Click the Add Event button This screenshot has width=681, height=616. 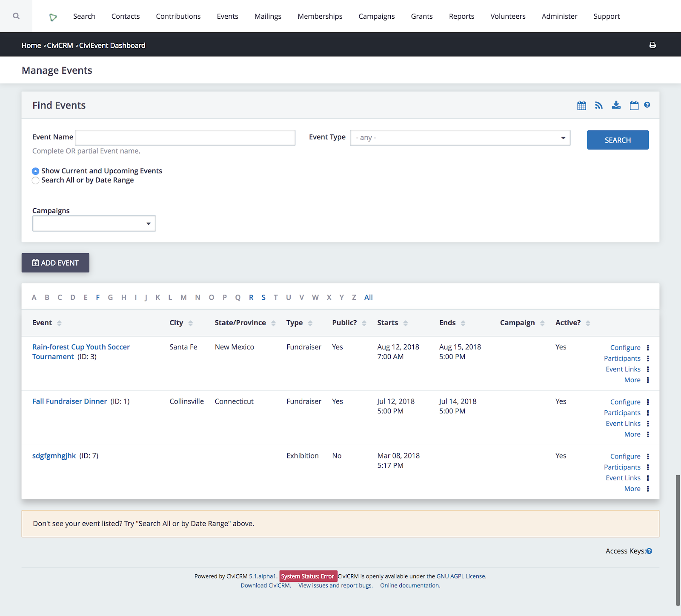pyautogui.click(x=55, y=263)
